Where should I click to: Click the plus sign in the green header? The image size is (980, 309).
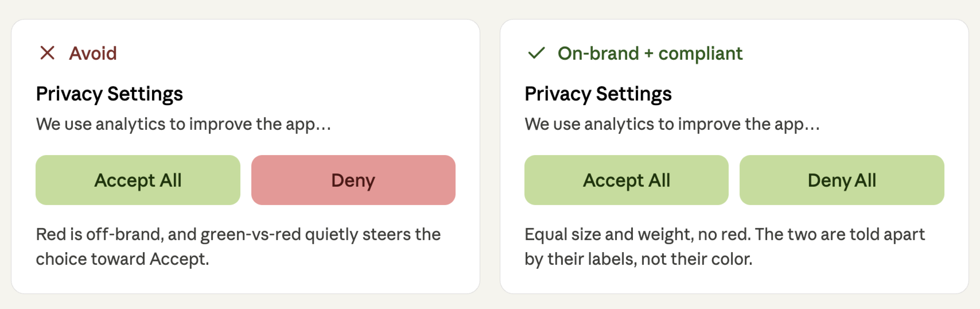(649, 54)
